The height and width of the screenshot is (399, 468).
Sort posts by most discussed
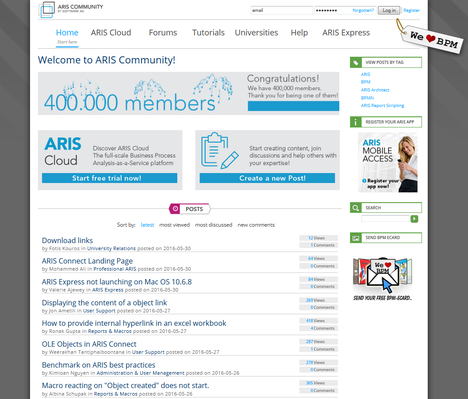[214, 225]
